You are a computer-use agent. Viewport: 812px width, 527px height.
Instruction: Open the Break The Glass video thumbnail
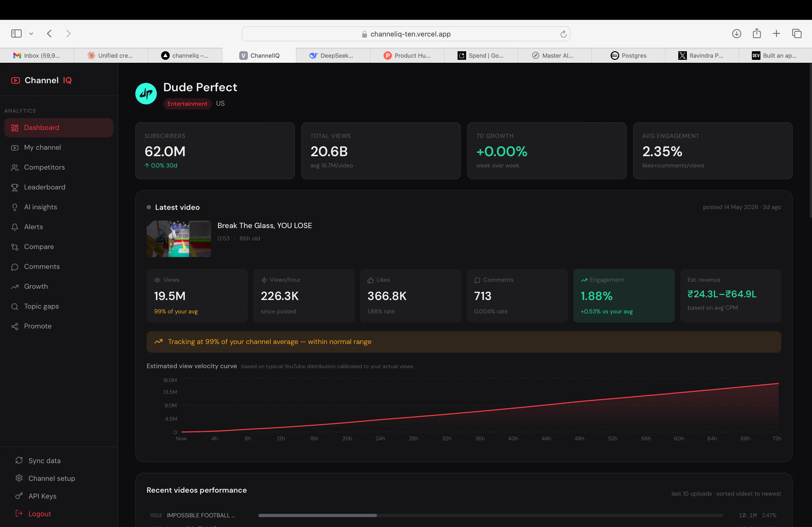click(179, 239)
